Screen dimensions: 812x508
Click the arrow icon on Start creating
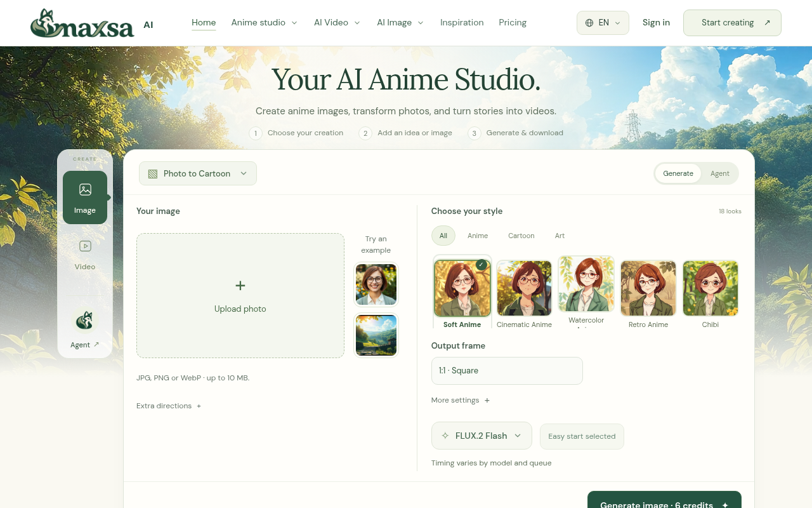tap(767, 23)
